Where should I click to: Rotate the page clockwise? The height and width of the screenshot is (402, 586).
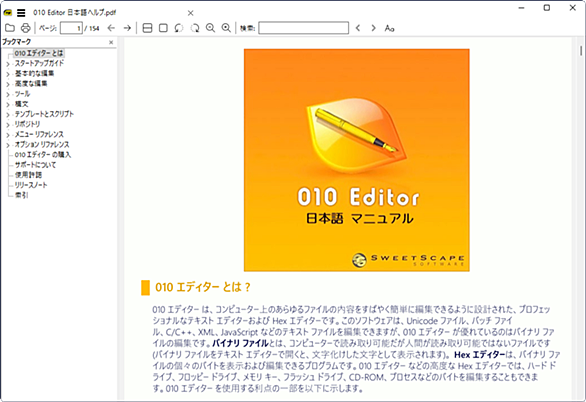[x=195, y=28]
